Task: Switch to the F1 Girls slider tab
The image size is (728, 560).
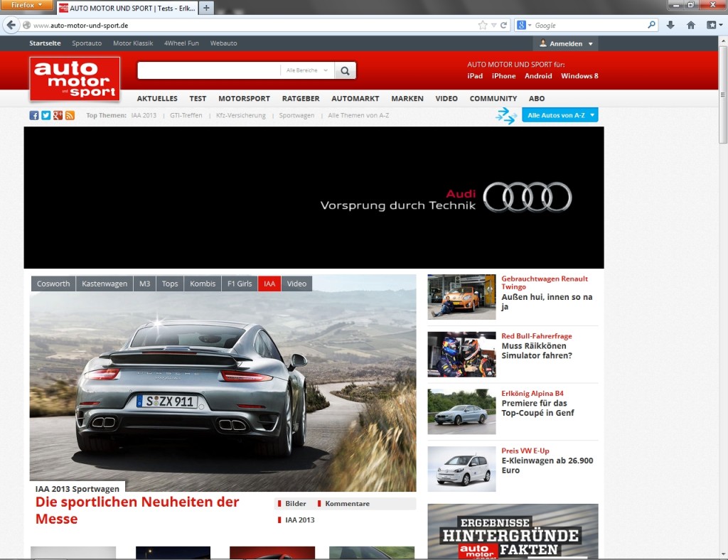Action: coord(240,284)
